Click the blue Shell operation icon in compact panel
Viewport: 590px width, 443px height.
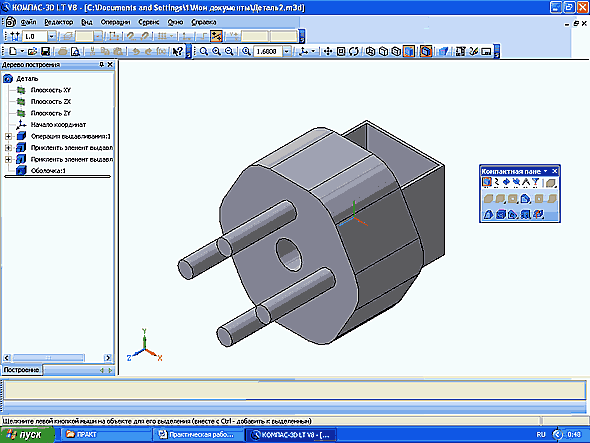tap(525, 198)
